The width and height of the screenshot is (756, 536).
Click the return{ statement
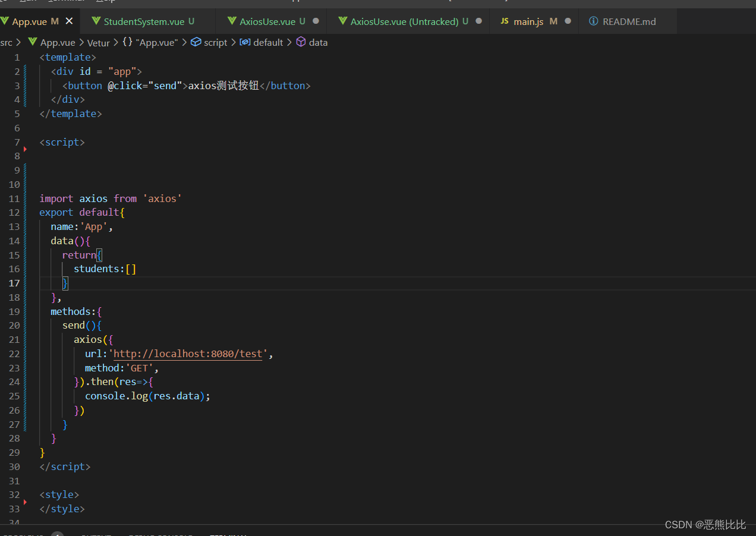82,255
